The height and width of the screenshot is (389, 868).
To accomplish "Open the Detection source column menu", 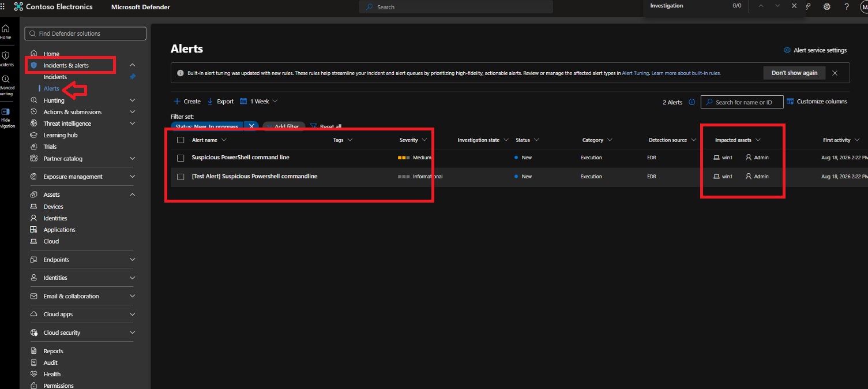I will pyautogui.click(x=694, y=140).
